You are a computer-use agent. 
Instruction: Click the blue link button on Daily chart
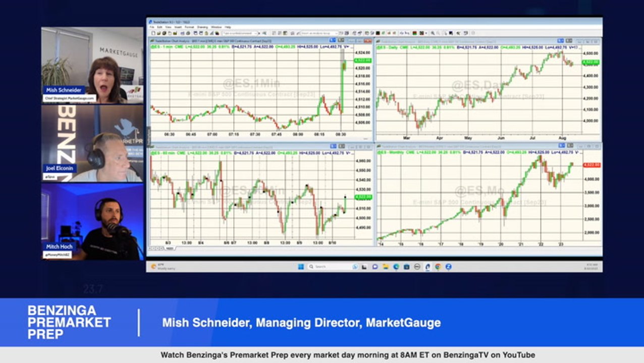pos(560,40)
